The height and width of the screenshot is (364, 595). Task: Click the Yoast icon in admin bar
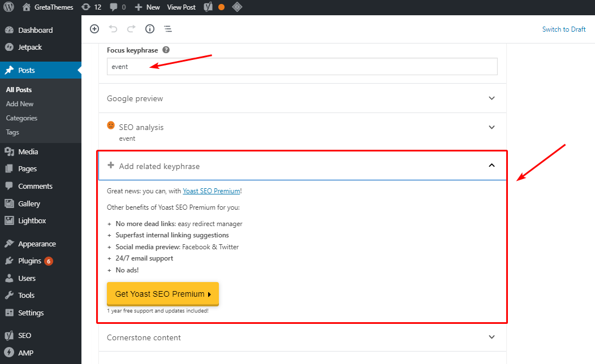pyautogui.click(x=208, y=7)
